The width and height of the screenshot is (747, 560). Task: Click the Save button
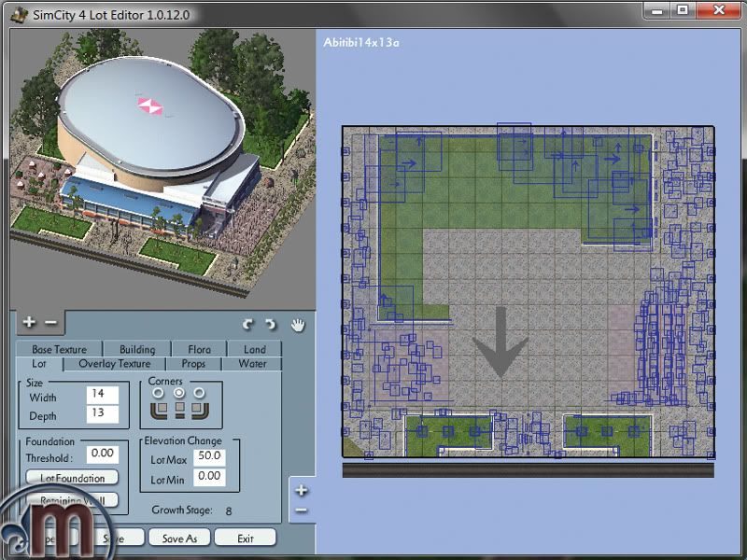(114, 539)
